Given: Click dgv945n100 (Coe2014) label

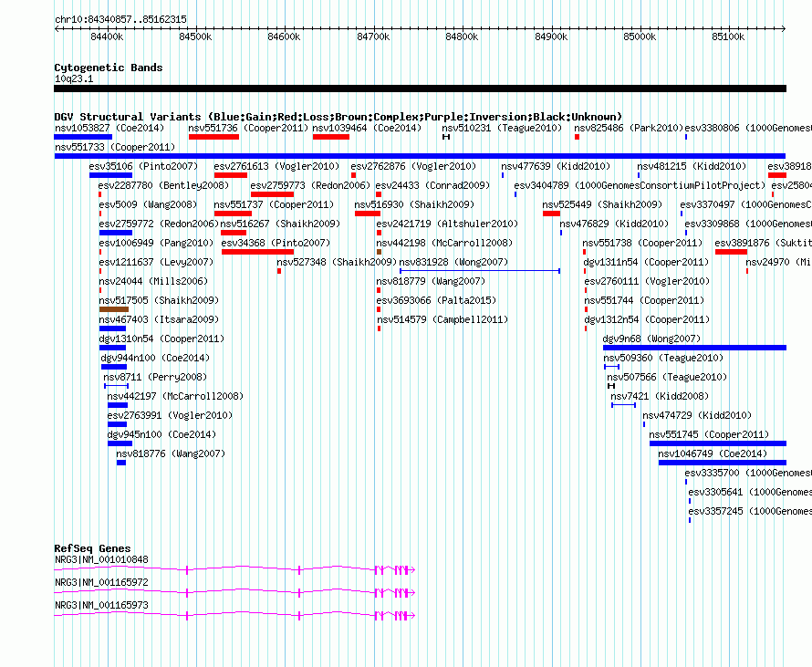Looking at the screenshot, I should (162, 434).
